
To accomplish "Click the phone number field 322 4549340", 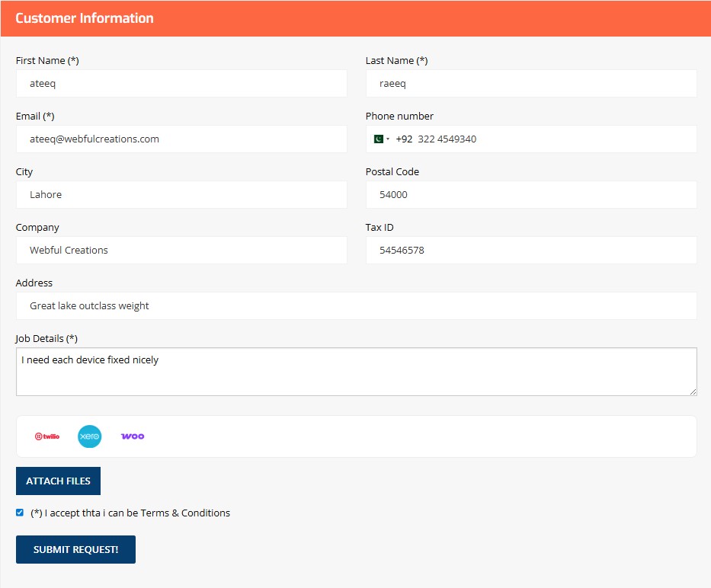I will tap(531, 139).
